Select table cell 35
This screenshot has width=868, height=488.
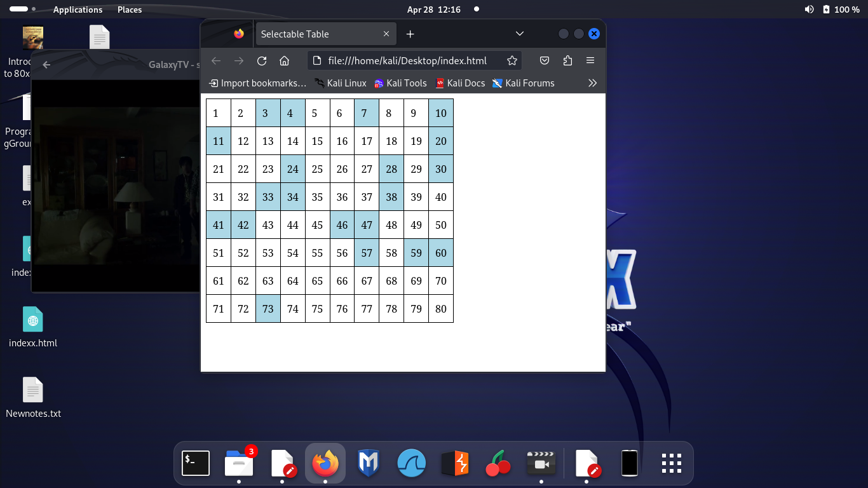click(x=317, y=197)
